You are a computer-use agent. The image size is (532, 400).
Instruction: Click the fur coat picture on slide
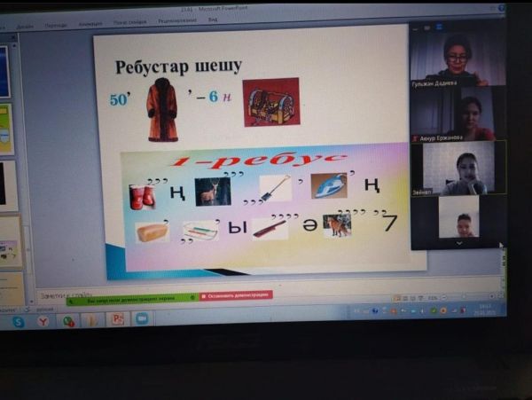162,109
